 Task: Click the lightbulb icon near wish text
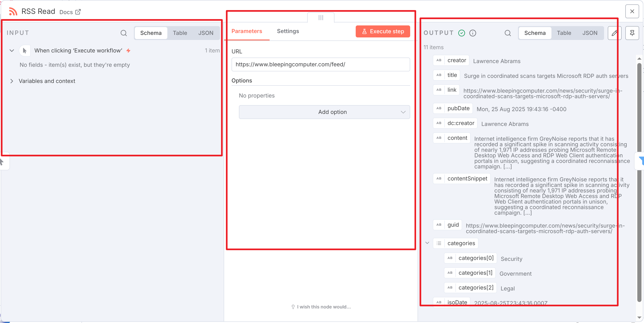click(293, 307)
